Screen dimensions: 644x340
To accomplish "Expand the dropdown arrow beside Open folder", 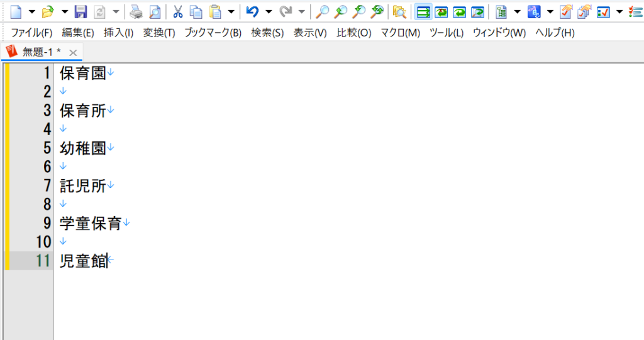I will pyautogui.click(x=64, y=11).
